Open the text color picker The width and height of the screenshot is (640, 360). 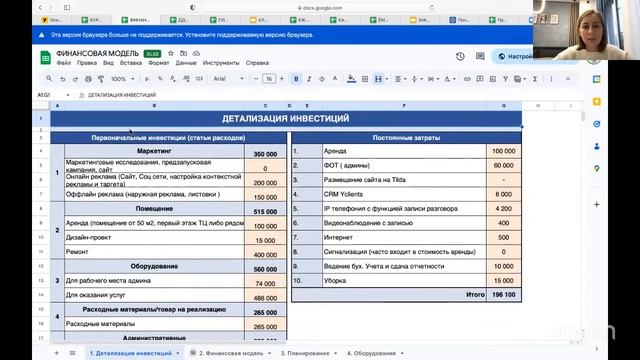coord(335,79)
